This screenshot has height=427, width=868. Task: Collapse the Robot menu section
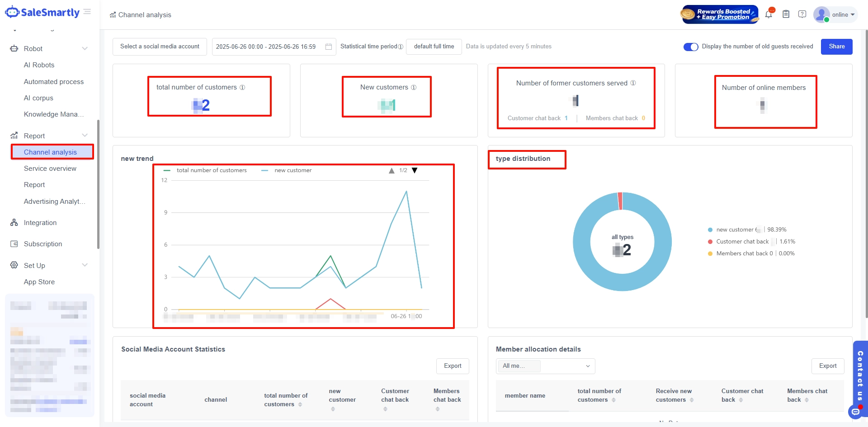click(85, 48)
